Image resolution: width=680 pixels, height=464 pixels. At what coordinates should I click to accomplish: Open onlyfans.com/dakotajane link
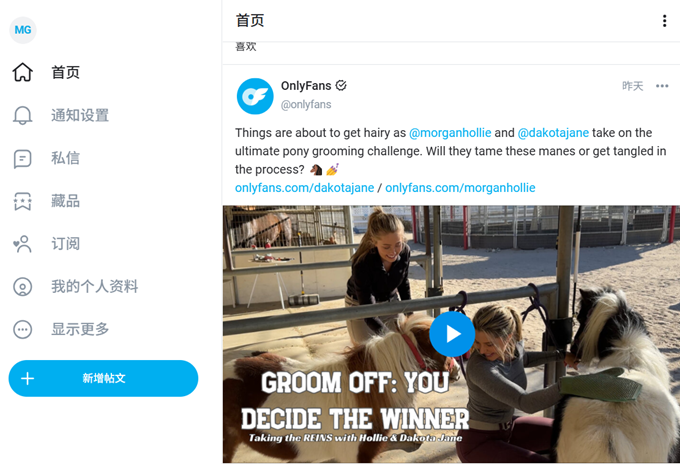304,188
